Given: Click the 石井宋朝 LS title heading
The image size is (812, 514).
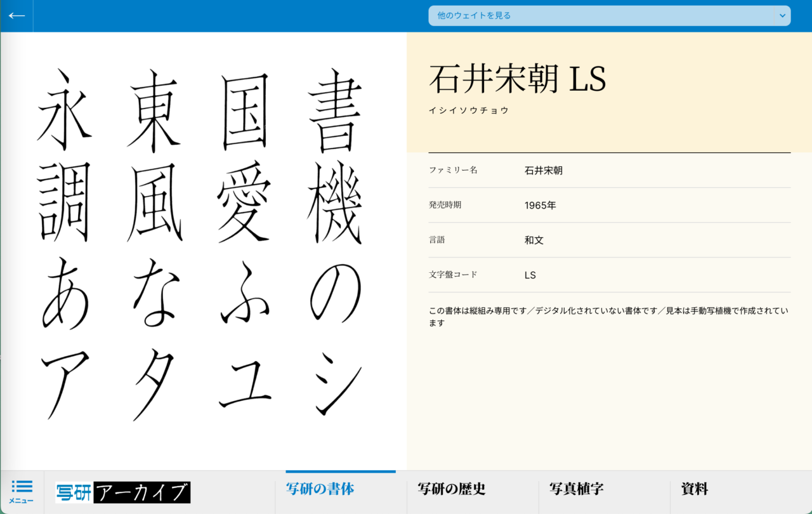Looking at the screenshot, I should point(518,79).
